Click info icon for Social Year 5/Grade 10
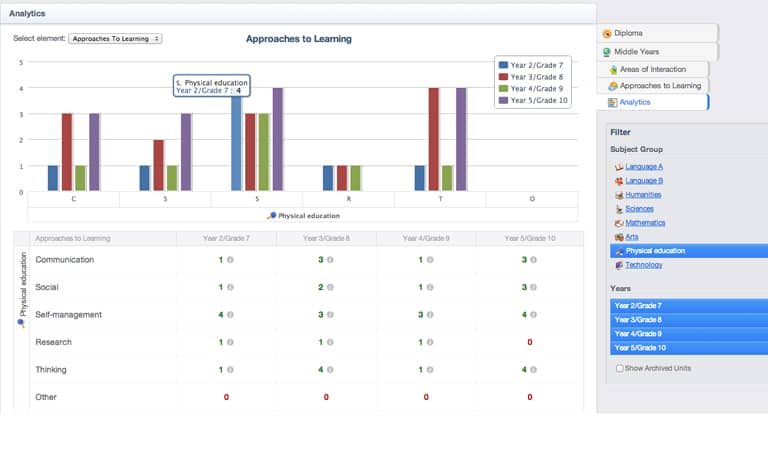Image resolution: width=768 pixels, height=461 pixels. (x=533, y=287)
